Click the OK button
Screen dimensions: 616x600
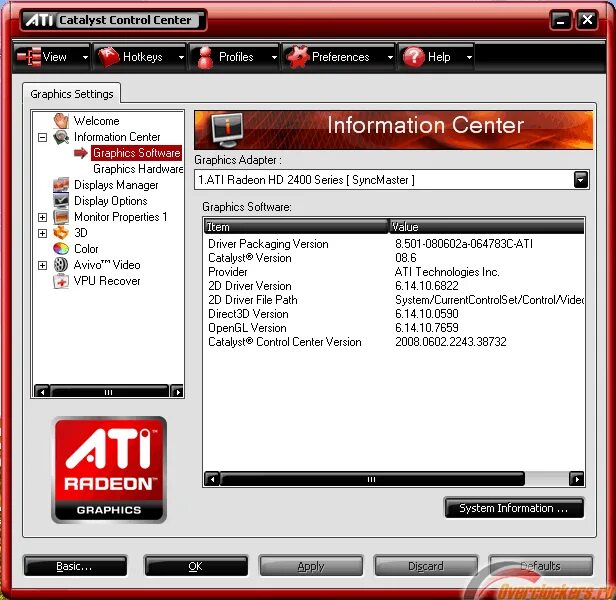[196, 566]
